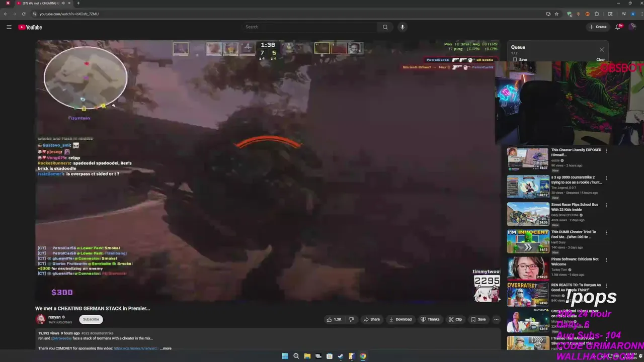Open options for 'This Cheater Literally EXPOSED' video
Image resolution: width=644 pixels, height=362 pixels.
(x=606, y=150)
